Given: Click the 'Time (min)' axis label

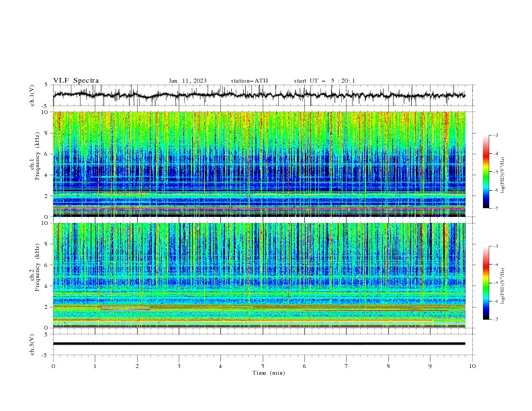Looking at the screenshot, I should (269, 373).
